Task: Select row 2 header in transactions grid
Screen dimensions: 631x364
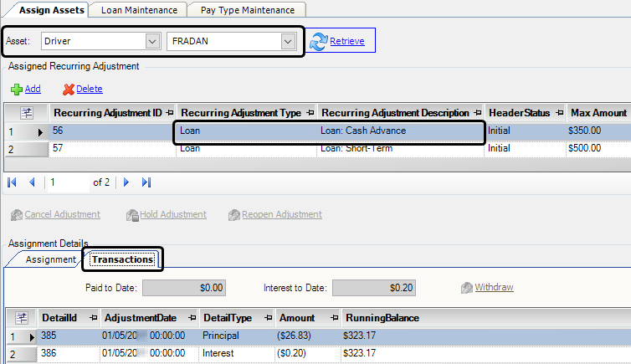Action: point(22,354)
